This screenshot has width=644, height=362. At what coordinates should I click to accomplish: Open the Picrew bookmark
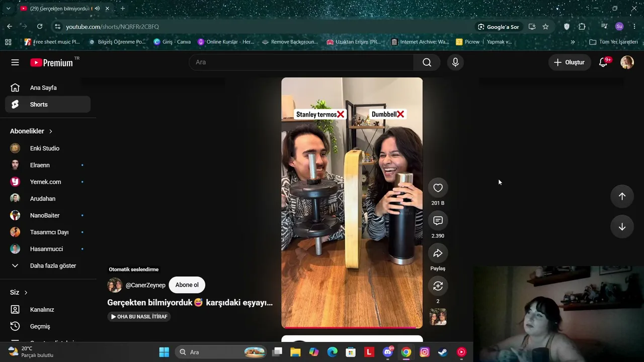coord(467,42)
